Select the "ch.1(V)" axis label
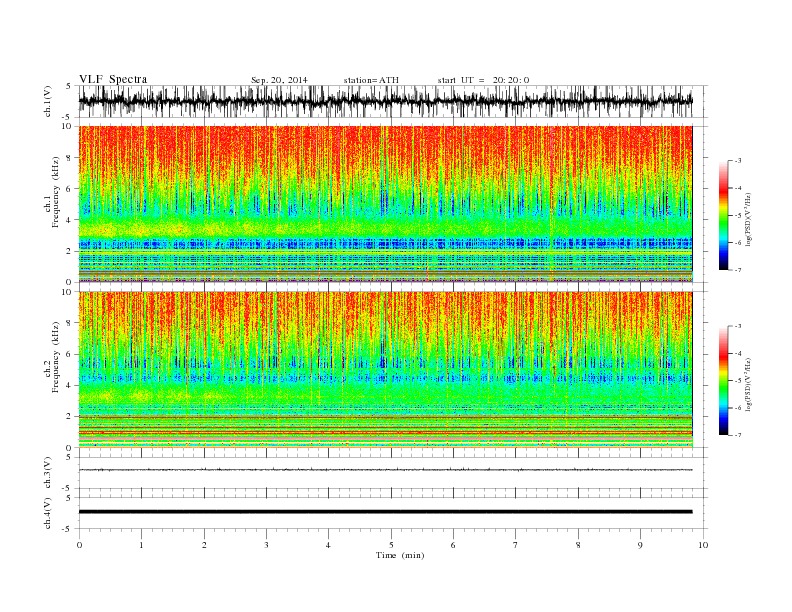 (48, 101)
